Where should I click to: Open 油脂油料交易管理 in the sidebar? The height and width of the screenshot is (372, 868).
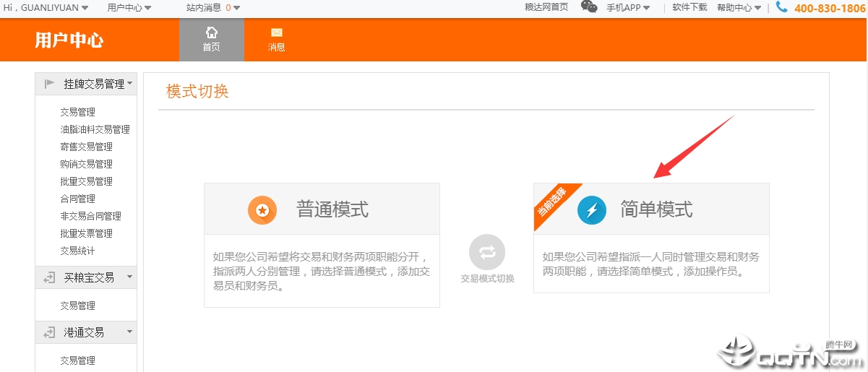pyautogui.click(x=95, y=129)
